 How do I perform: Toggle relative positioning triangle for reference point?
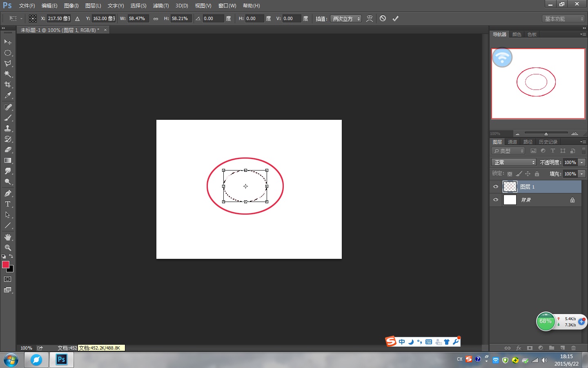77,19
